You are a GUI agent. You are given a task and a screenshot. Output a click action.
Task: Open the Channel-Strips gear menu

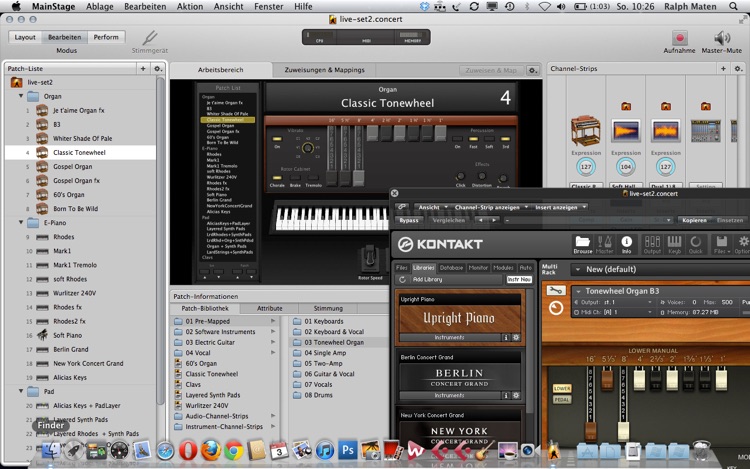pos(738,68)
